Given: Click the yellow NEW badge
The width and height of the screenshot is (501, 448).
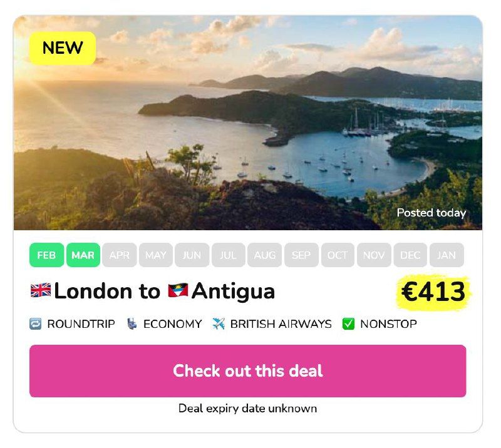Looking at the screenshot, I should click(63, 48).
